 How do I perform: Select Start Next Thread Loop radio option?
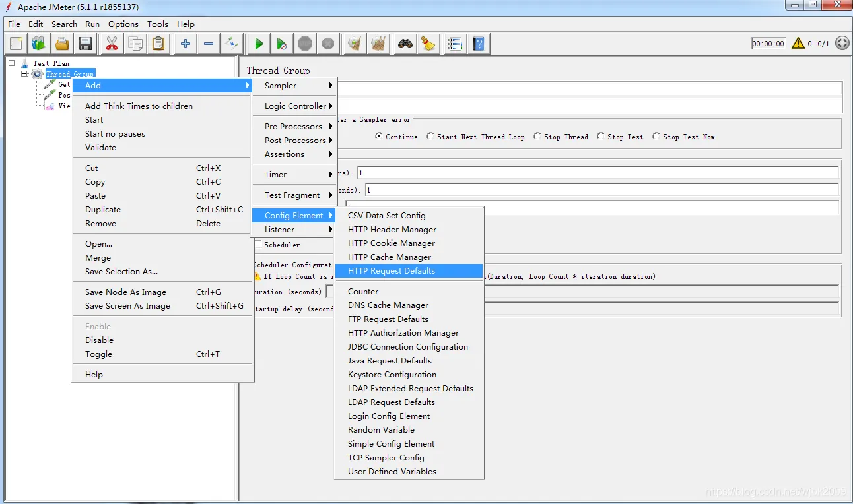click(430, 137)
